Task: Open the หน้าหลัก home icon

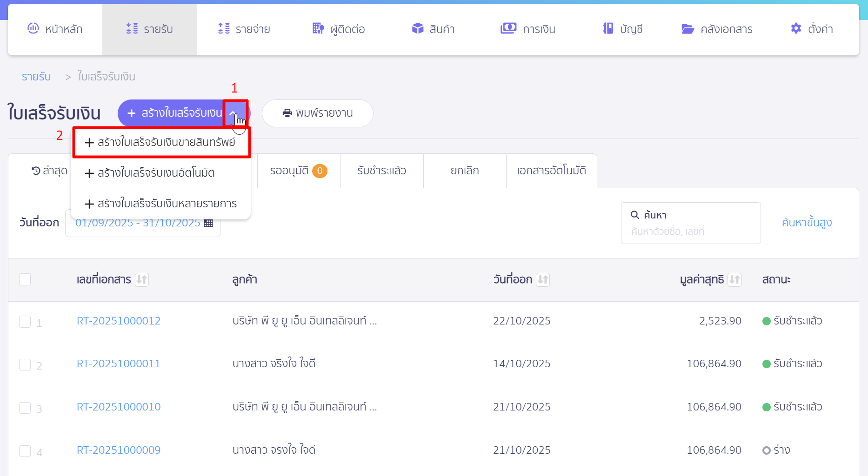Action: coord(33,28)
